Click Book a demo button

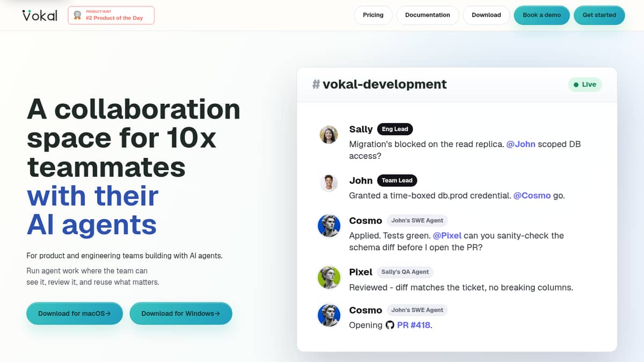pos(541,15)
